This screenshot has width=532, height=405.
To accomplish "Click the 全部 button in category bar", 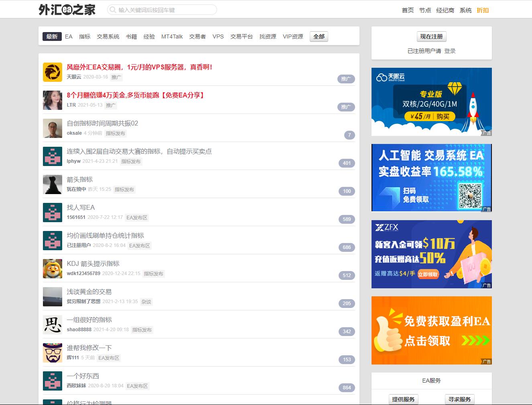I will tap(319, 36).
